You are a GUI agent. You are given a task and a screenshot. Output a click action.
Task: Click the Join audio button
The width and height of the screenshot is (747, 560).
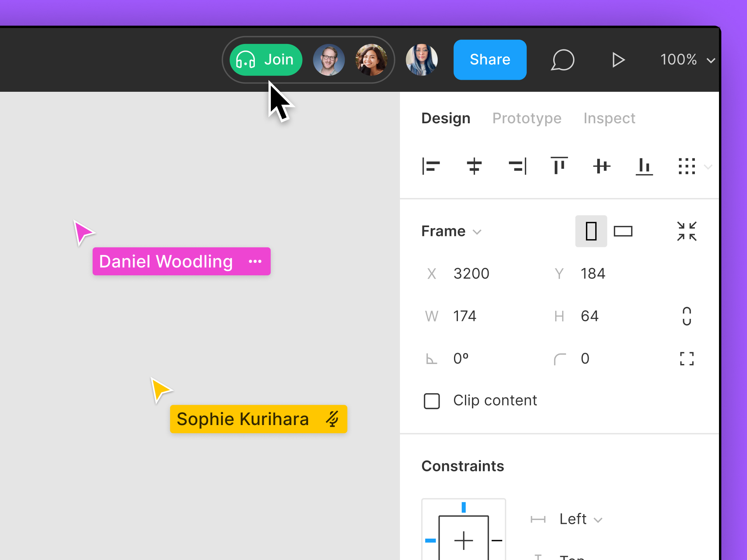[265, 59]
